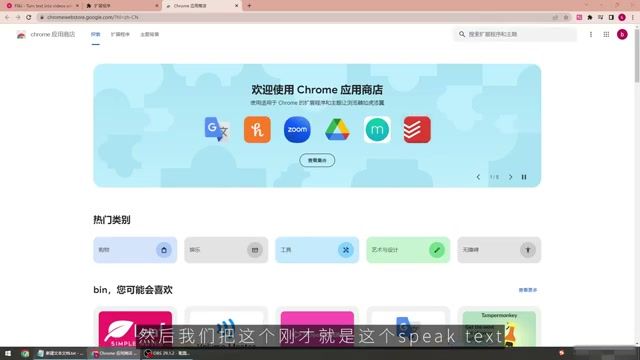This screenshot has height=360, width=640.
Task: Click the browser profile avatar in toolbar
Action: [622, 17]
